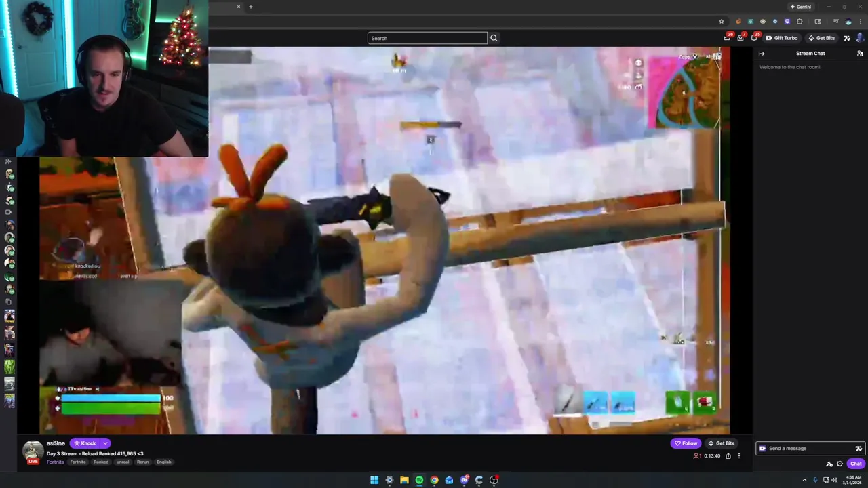868x488 pixels.
Task: Open the media controls icon in Chrome toolbar
Action: (x=835, y=22)
